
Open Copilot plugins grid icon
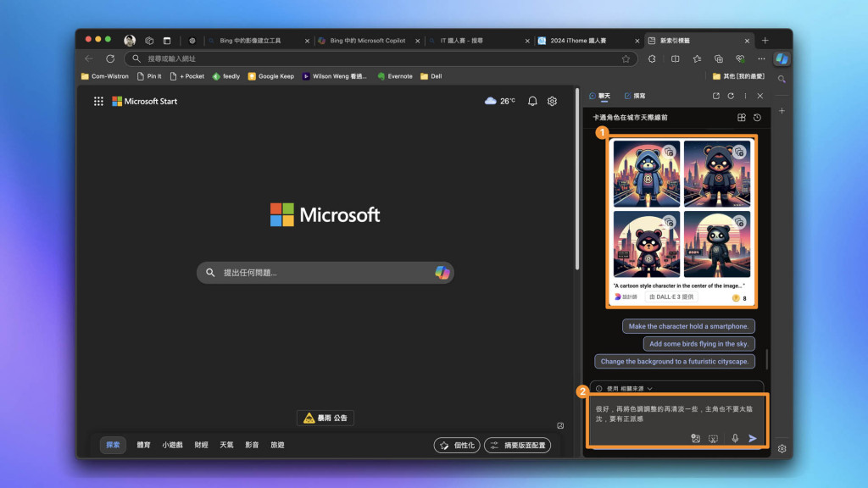[x=741, y=117]
